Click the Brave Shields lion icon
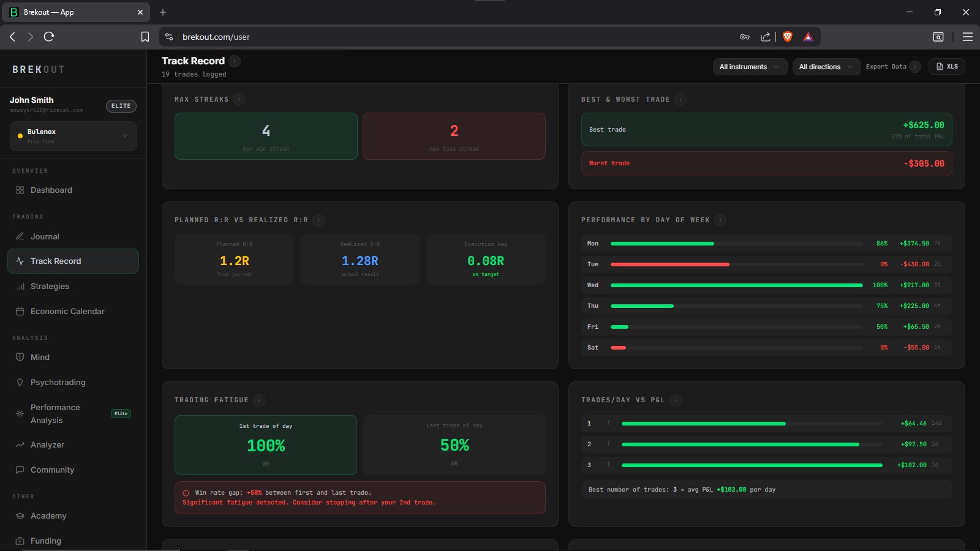The image size is (980, 551). click(x=788, y=37)
